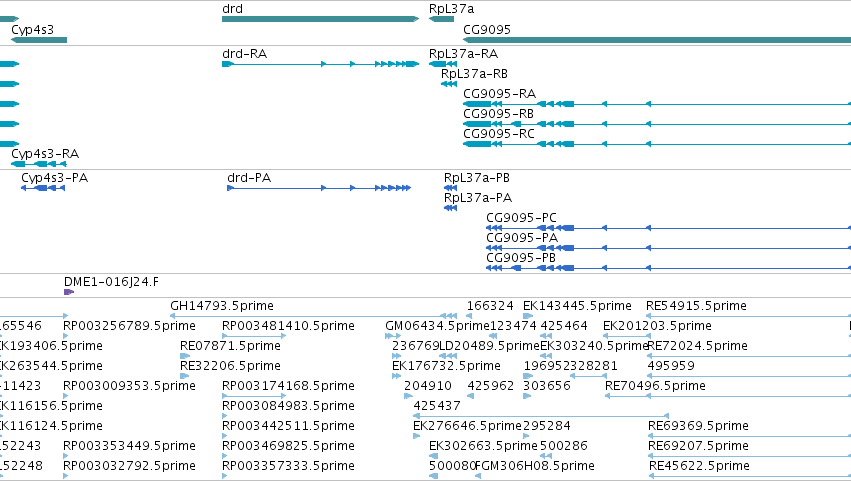Screen dimensions: 851x481
Task: Click the RE69207.5prime label
Action: click(698, 447)
